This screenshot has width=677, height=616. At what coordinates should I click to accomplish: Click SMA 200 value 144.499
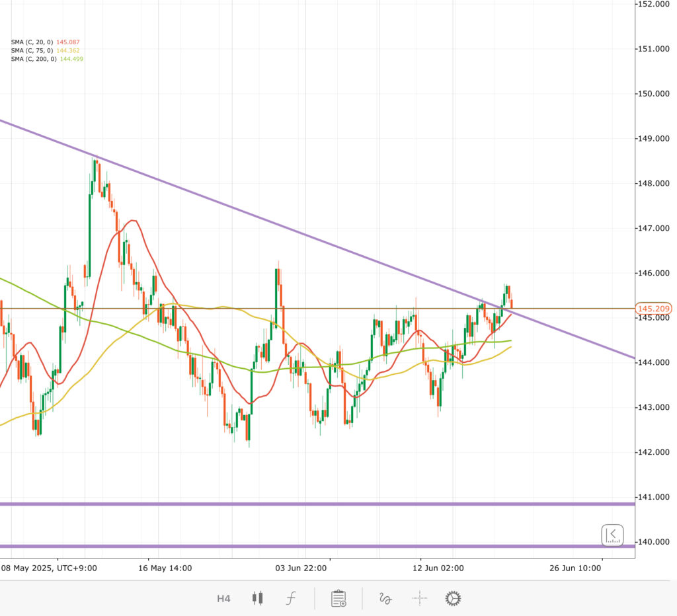pos(71,59)
